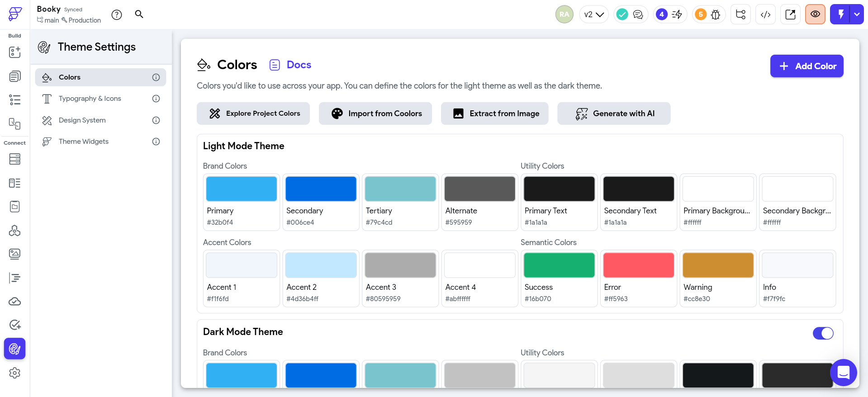Click Extract from Image button
Screen dimensions: 868x397
click(495, 113)
